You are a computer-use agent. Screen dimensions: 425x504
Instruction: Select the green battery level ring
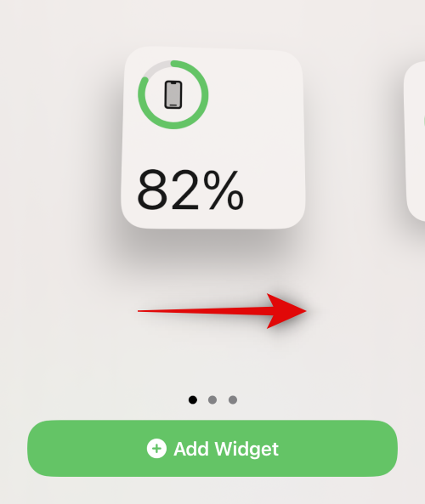point(173,95)
